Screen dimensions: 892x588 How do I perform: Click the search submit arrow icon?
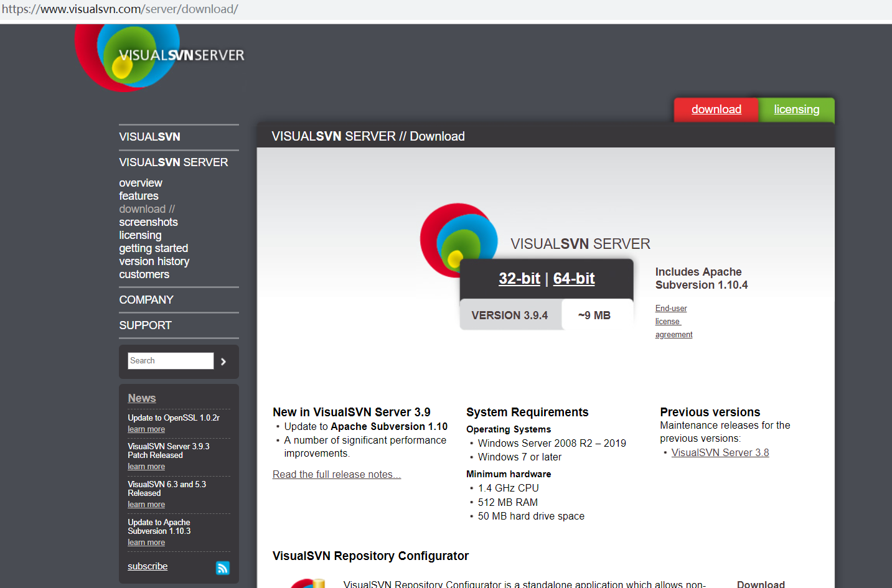click(223, 362)
